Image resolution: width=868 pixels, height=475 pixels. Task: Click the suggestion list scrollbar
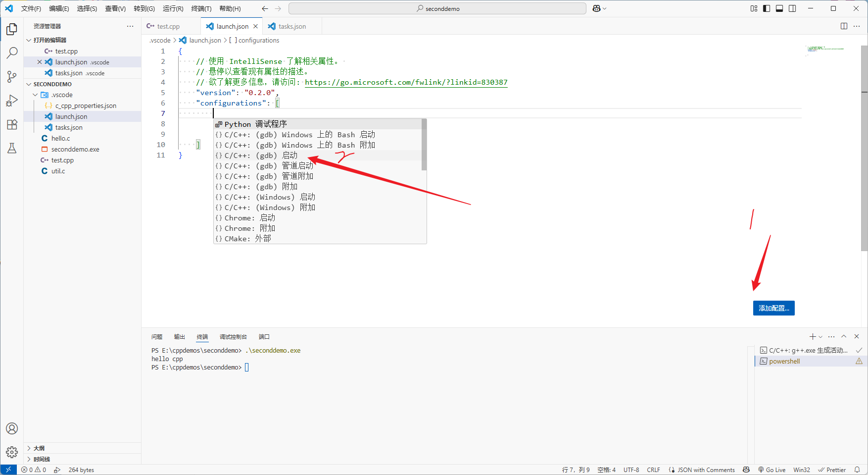(424, 145)
